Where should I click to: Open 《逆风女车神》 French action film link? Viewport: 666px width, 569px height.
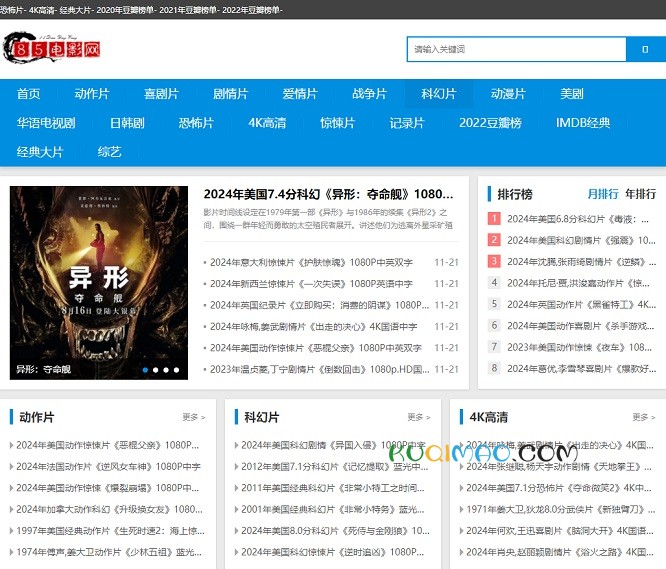[108, 467]
